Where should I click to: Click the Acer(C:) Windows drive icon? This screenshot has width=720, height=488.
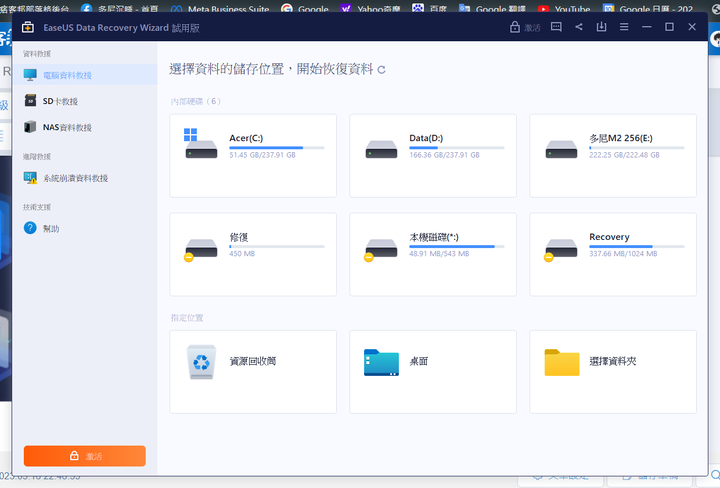coord(201,144)
